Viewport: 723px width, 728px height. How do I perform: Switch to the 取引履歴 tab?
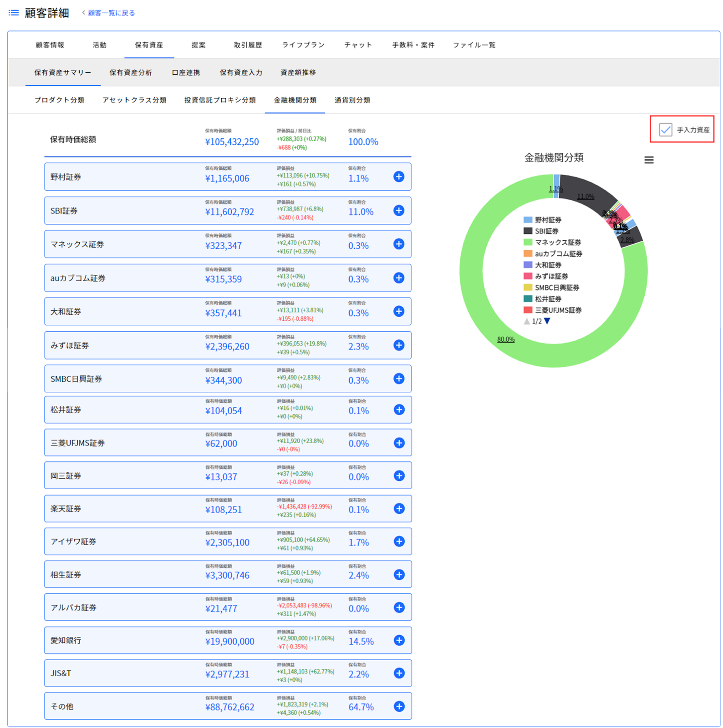tap(248, 45)
